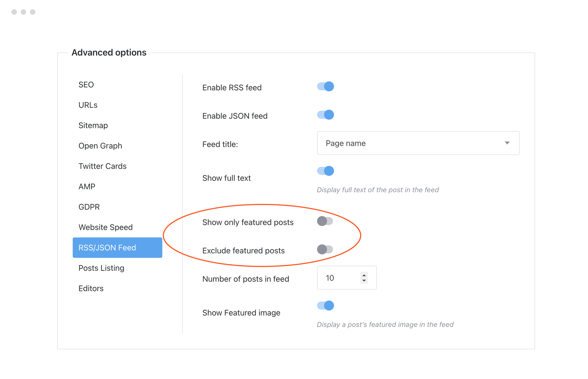Switch to the Sitemap section
The height and width of the screenshot is (379, 588).
pos(93,125)
